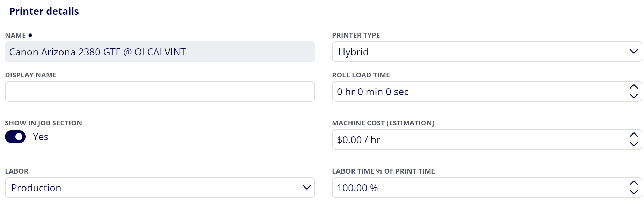Lower Labor Time % with down arrow
This screenshot has width=644, height=206.
pyautogui.click(x=634, y=192)
